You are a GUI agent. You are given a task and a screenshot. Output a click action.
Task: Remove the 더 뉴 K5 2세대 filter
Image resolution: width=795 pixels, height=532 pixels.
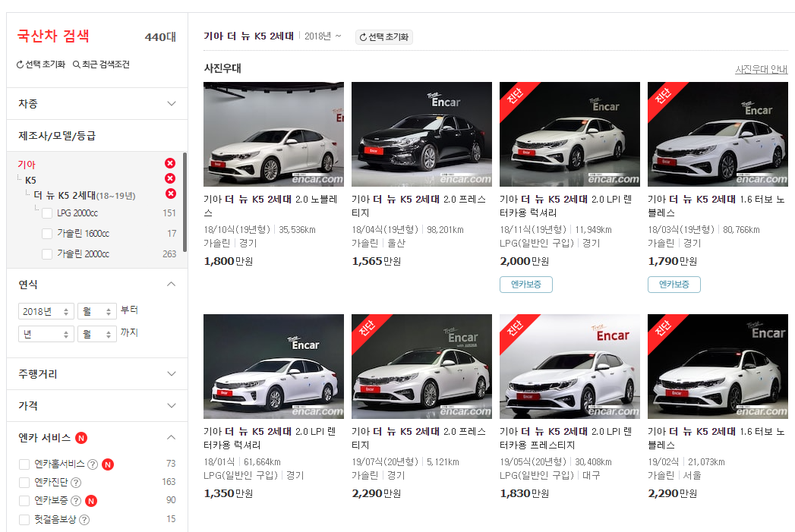tap(171, 194)
